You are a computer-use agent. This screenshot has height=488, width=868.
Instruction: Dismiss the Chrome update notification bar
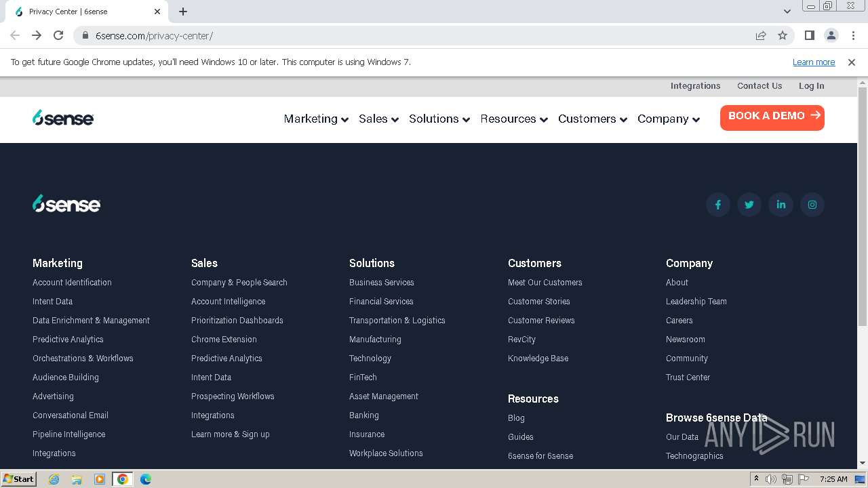pyautogui.click(x=852, y=62)
